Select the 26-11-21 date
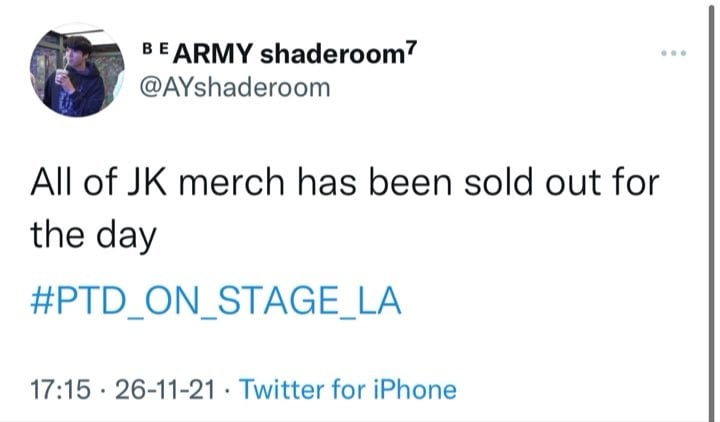This screenshot has width=720, height=422. 165,389
